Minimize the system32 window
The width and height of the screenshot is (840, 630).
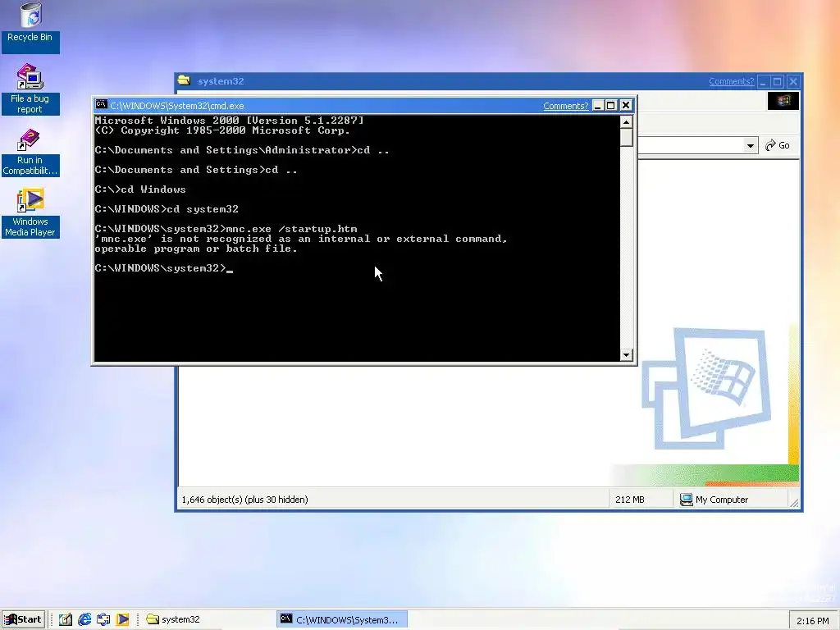(x=763, y=81)
